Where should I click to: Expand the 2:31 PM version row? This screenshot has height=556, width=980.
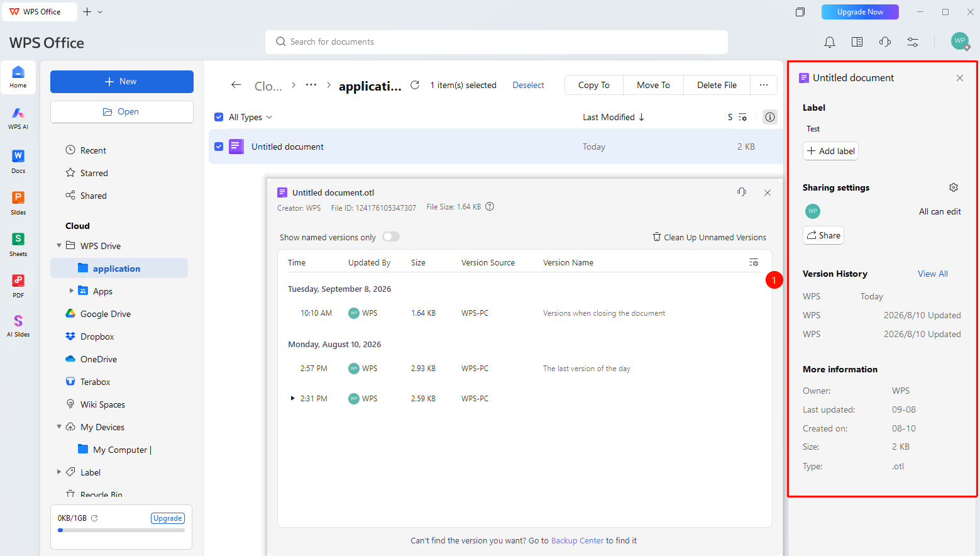292,398
